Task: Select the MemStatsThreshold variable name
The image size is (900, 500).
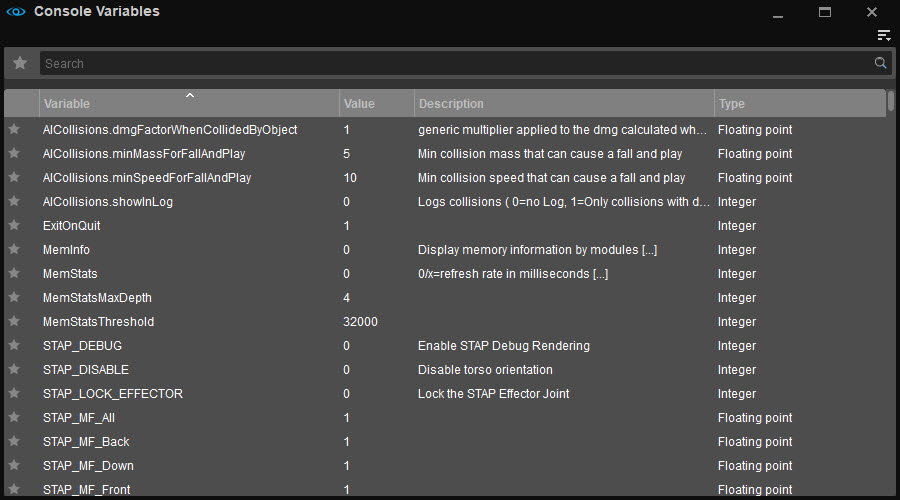Action: (99, 321)
